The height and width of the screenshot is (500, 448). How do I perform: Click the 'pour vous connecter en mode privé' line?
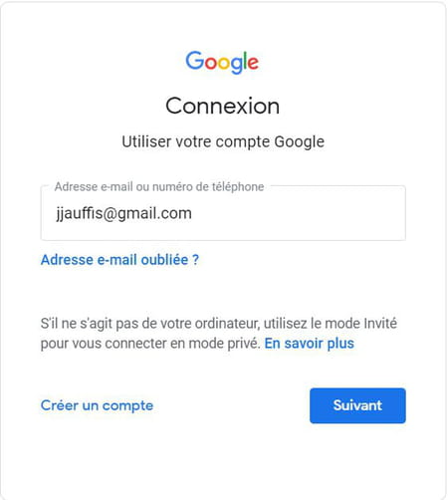[150, 344]
